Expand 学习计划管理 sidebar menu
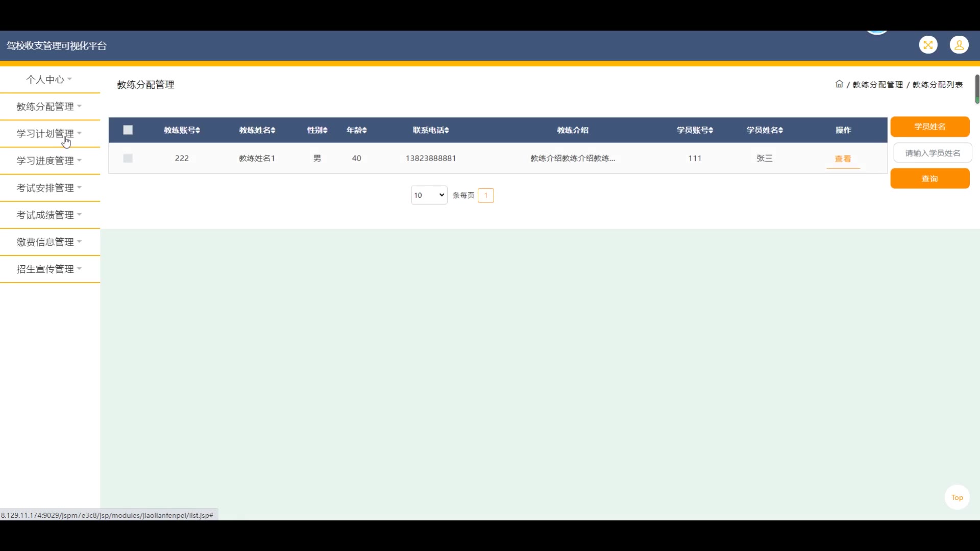Screen dimensions: 980x551 pos(49,134)
